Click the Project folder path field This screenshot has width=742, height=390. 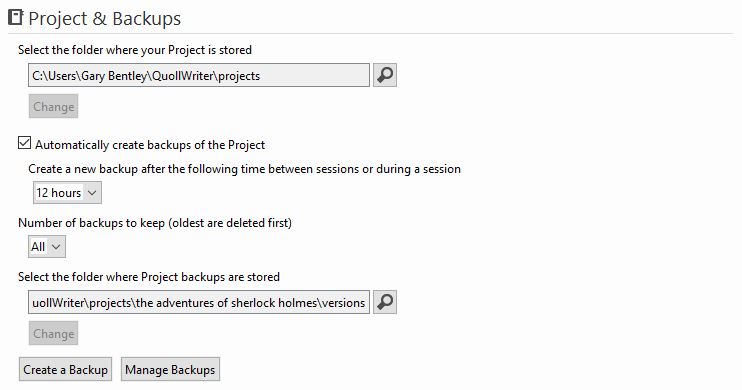(199, 75)
